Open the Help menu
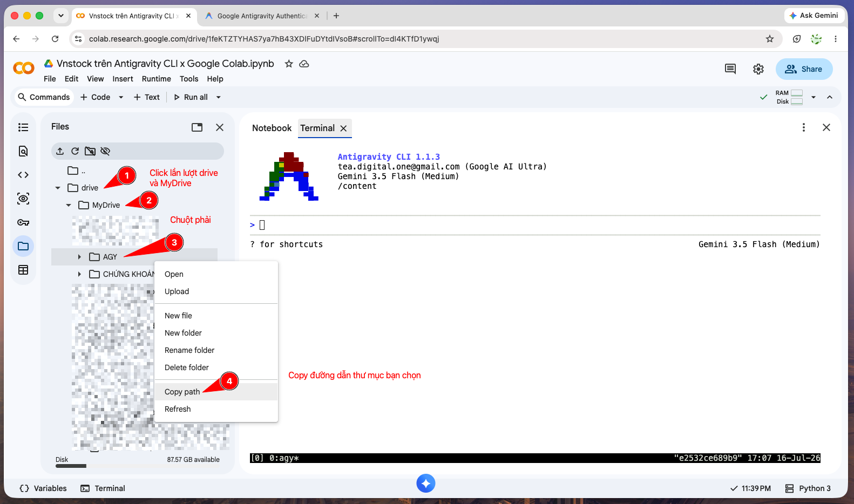The image size is (854, 504). (215, 79)
